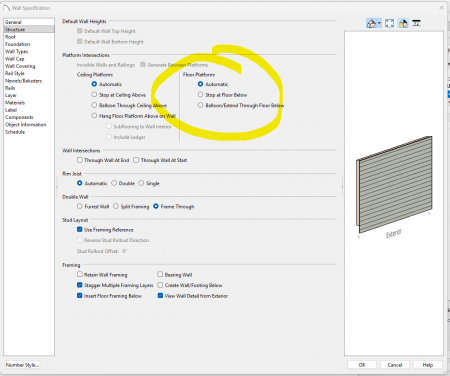Open the Components panel
Viewport: 450px width, 376px height.
[19, 117]
